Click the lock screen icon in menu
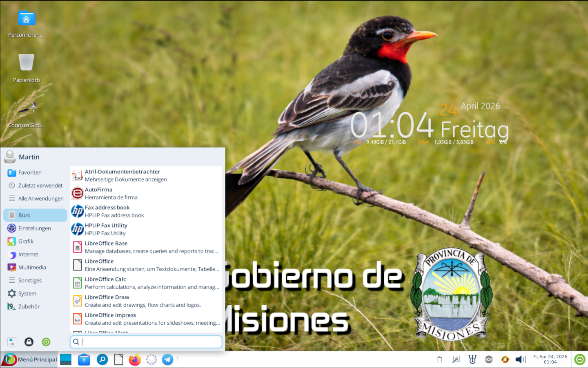The height and width of the screenshot is (368, 588). 29,342
